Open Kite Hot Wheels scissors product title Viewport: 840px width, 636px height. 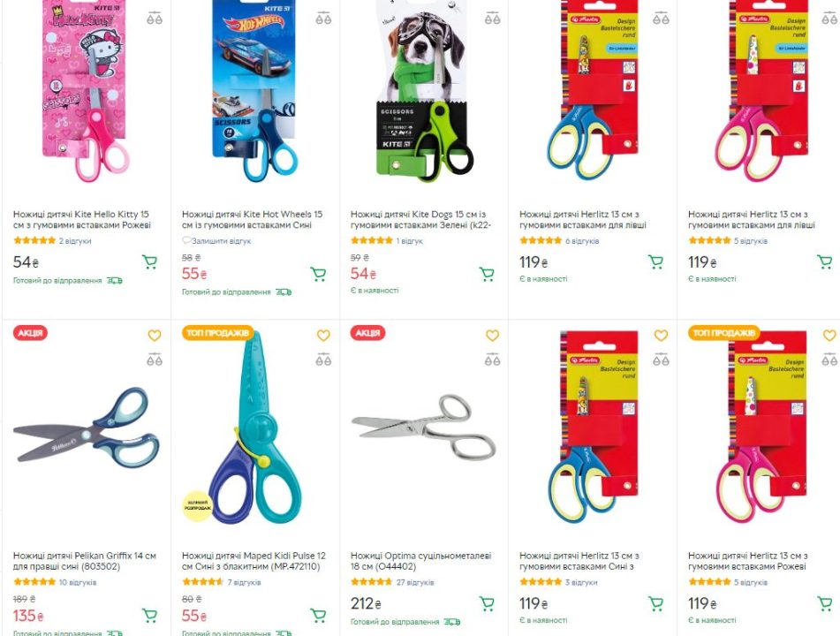coord(252,220)
